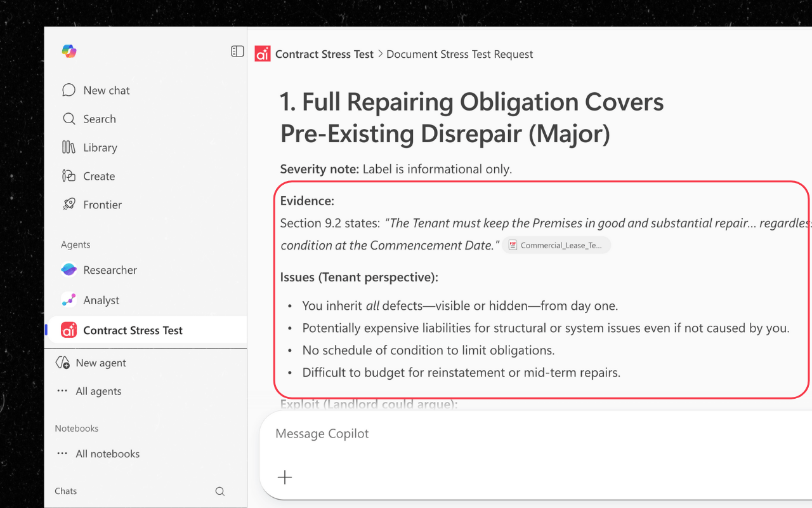Image resolution: width=812 pixels, height=508 pixels.
Task: Click plus button to add attachment
Action: point(285,478)
